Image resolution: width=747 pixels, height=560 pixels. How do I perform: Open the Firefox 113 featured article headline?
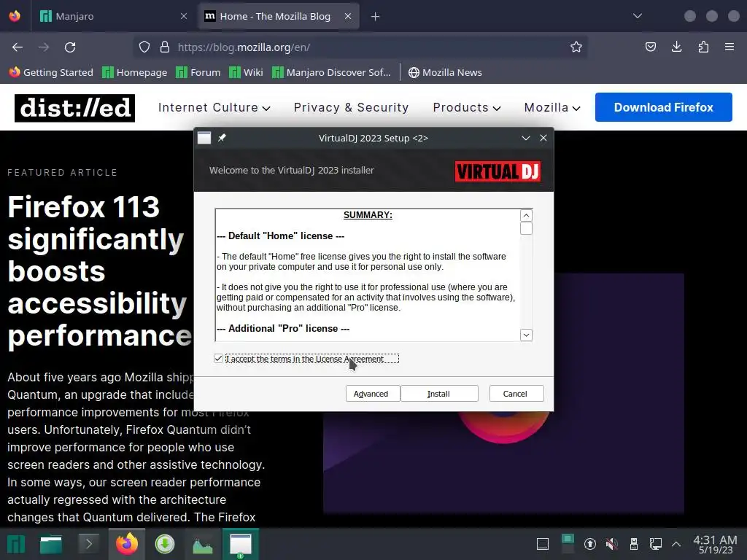[x=100, y=271]
